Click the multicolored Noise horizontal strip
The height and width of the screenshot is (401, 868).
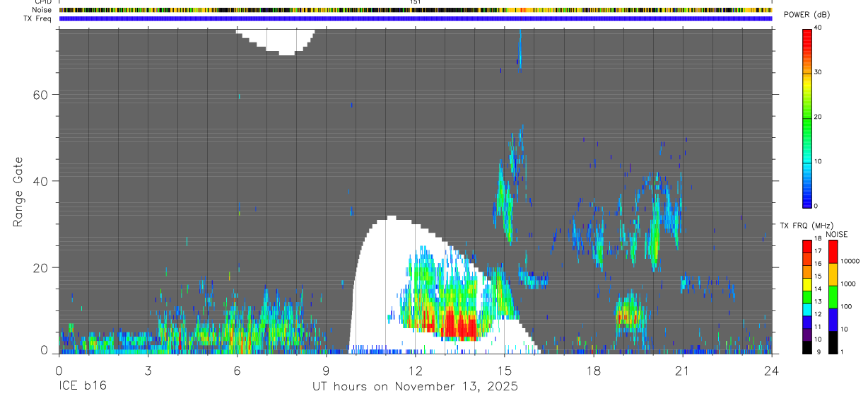[416, 10]
